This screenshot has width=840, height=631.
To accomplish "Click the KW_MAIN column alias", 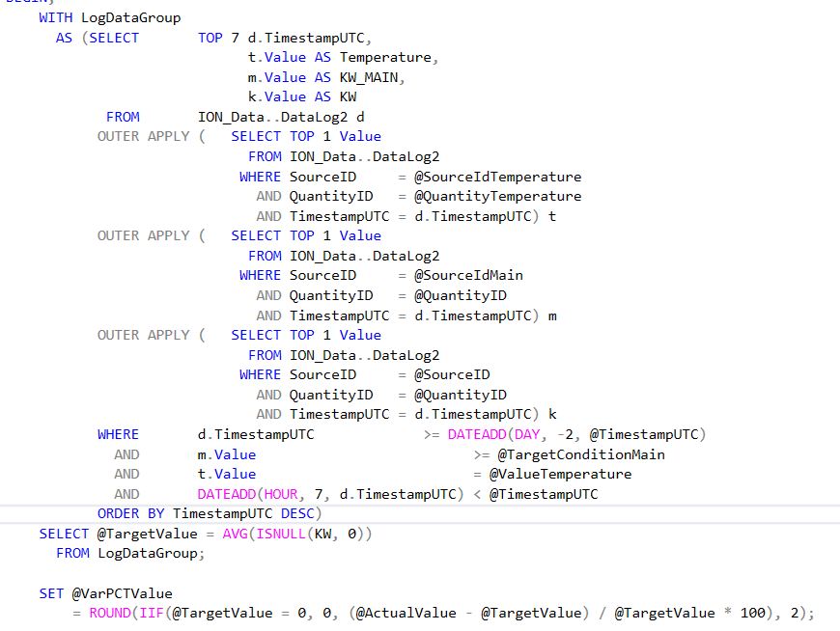I will 369,77.
